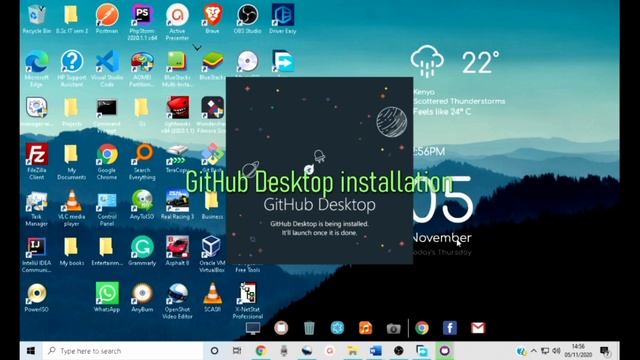Open Search Everything desktop shortcut

142,161
